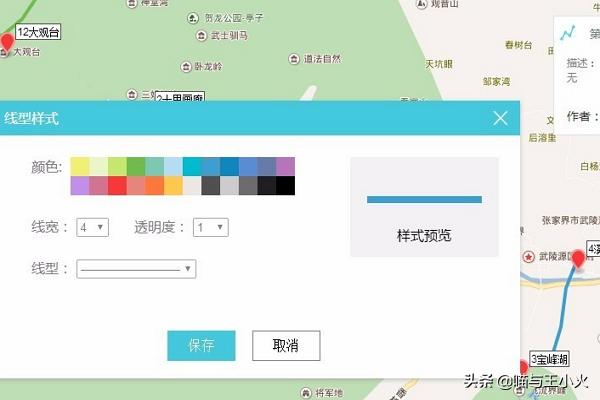Select the bright red color swatch
Screen dimensions: 600x400
coord(117,185)
